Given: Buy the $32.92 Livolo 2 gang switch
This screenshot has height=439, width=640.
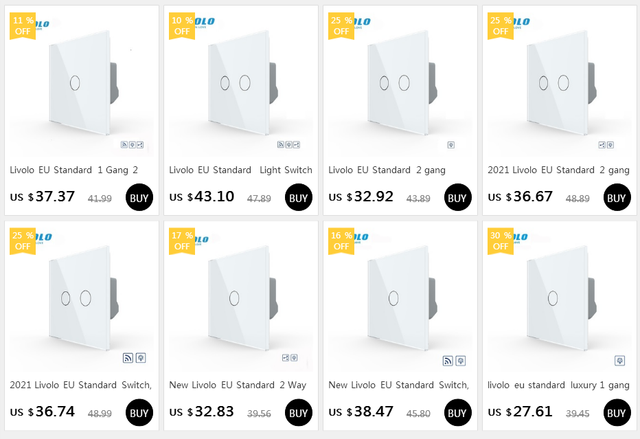Looking at the screenshot, I should [x=457, y=197].
